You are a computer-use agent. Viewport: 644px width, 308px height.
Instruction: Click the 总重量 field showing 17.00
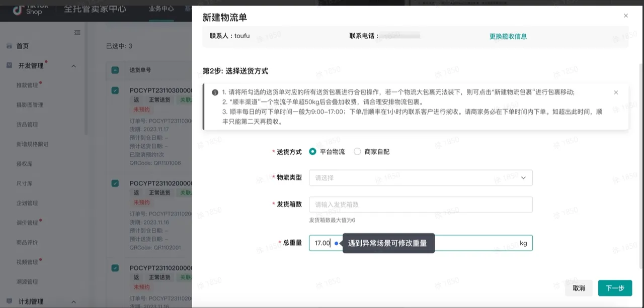point(421,243)
